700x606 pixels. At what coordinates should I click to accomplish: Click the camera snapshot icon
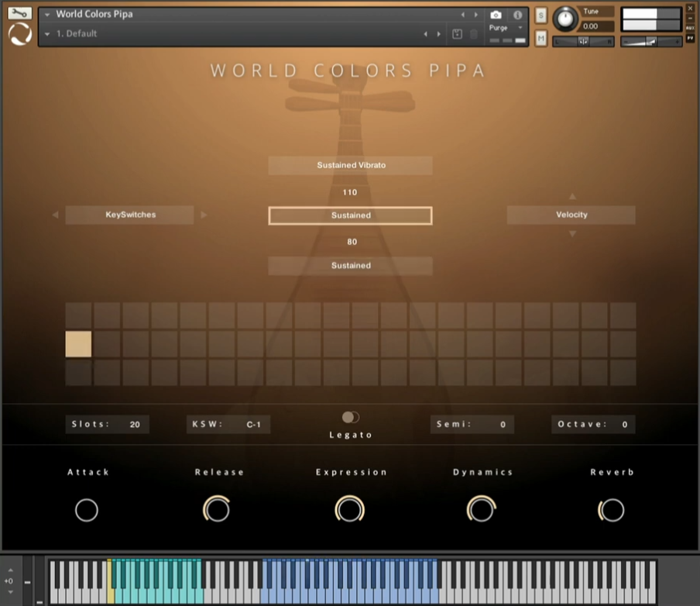(496, 15)
